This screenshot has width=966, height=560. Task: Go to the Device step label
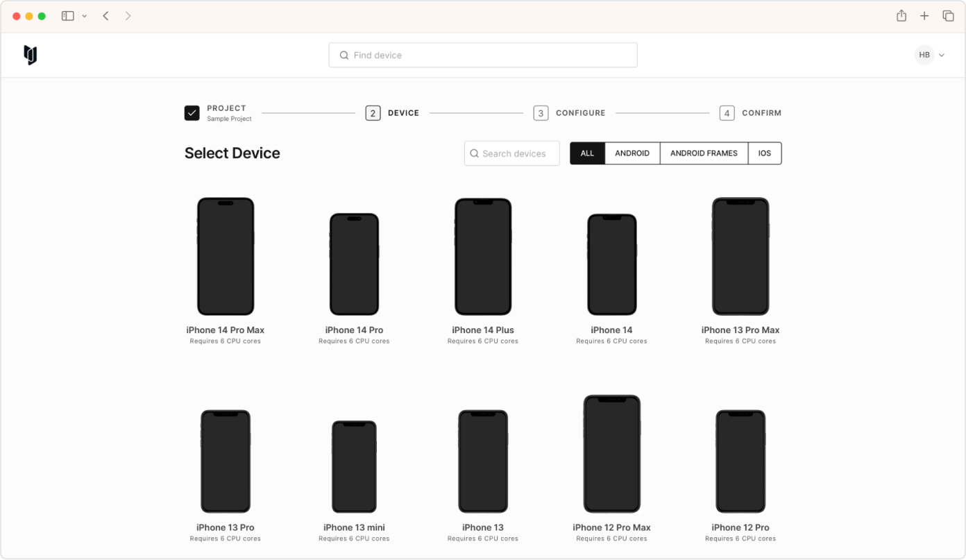(x=403, y=113)
